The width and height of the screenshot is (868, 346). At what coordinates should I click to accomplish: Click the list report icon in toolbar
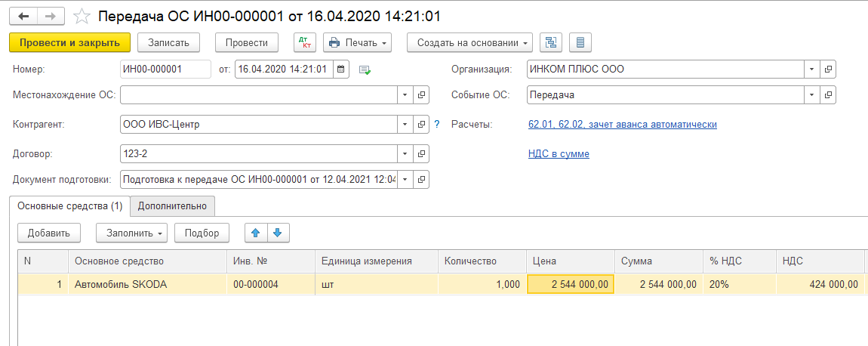[x=580, y=42]
